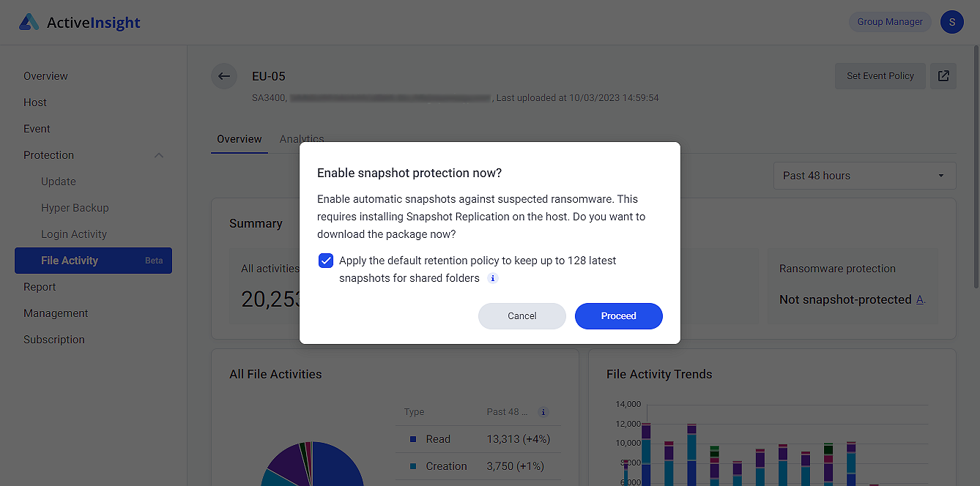Open the user avatar S menu
Image resolution: width=980 pixels, height=486 pixels.
tap(951, 22)
